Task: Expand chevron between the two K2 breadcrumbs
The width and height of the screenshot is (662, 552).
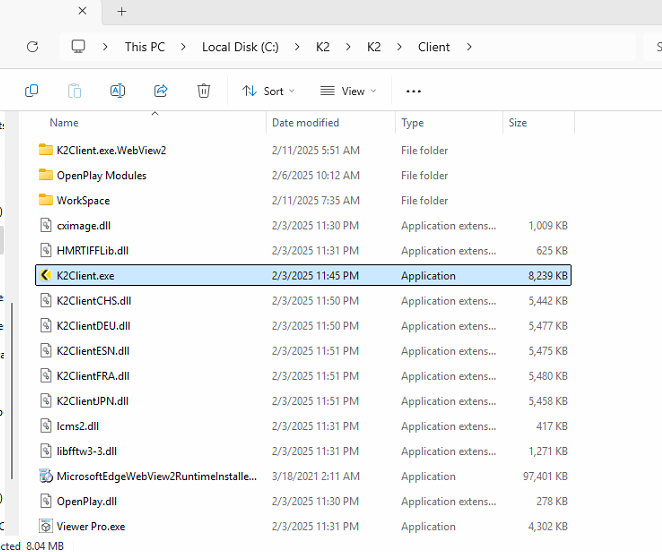Action: (348, 47)
